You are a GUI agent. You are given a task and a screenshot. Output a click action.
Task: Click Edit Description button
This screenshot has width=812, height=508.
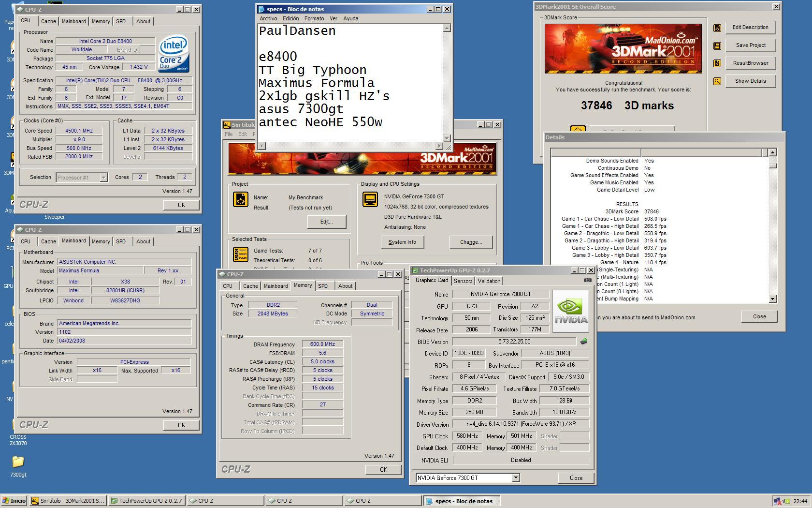750,27
